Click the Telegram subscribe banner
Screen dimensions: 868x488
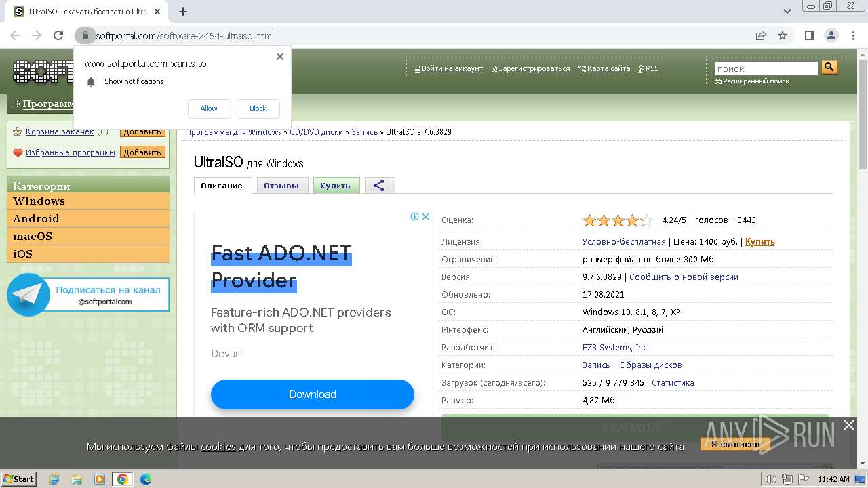click(88, 295)
